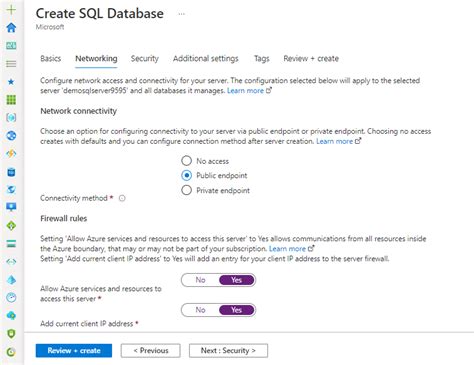Click the Allow Azure services and resources label
Image resolution: width=474 pixels, height=365 pixels.
101,294
